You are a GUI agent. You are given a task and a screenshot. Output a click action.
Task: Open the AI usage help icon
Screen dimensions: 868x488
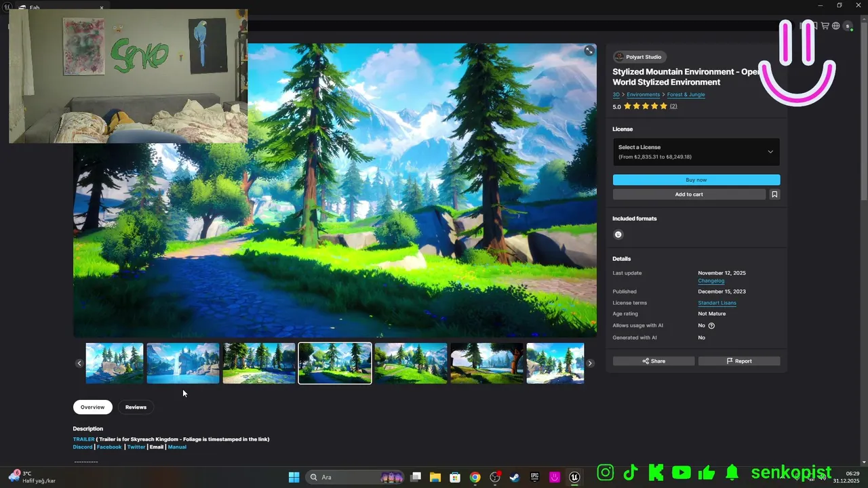[711, 326]
